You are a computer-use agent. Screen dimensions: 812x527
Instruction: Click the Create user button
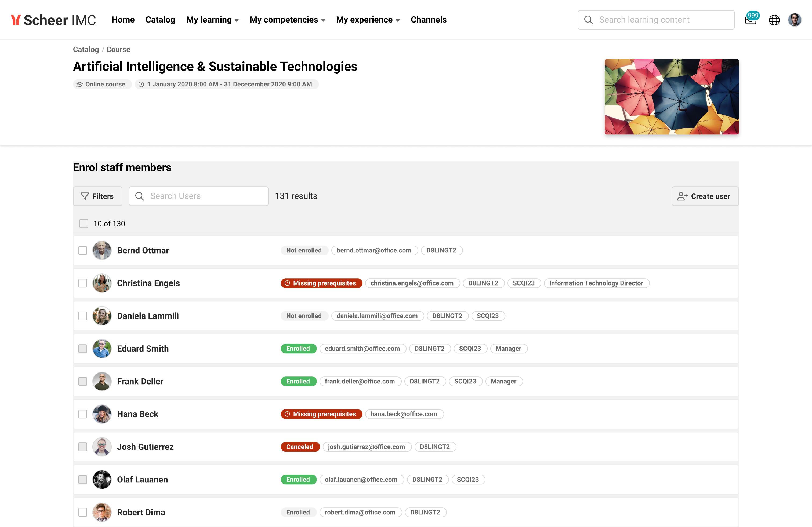705,196
